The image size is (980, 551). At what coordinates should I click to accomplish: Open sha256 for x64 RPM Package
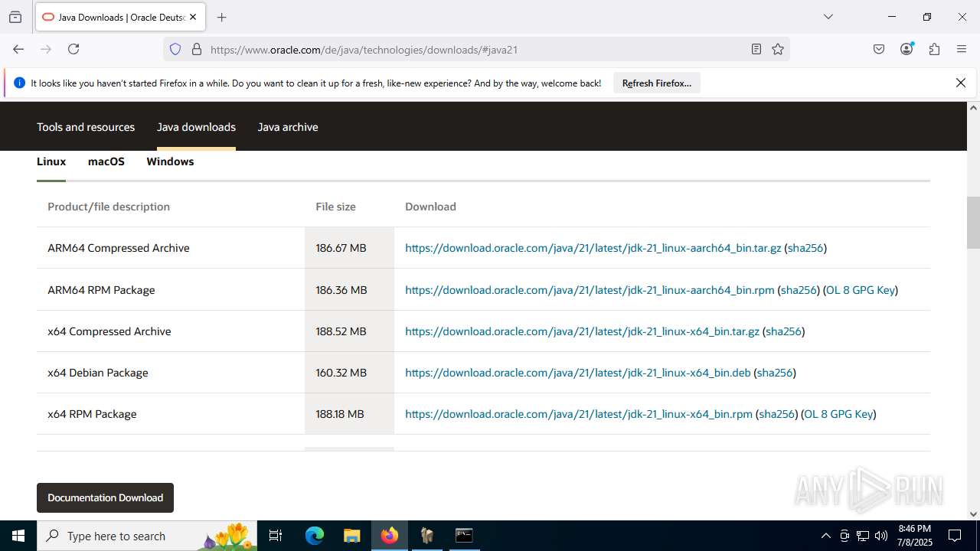[x=776, y=414]
